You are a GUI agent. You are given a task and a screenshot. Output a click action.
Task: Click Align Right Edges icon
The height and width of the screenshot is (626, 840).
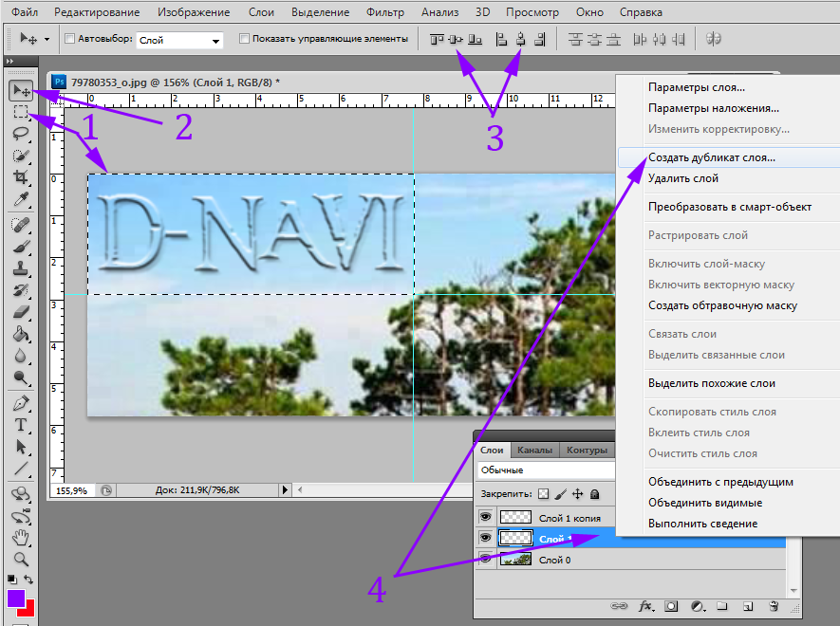(x=539, y=39)
